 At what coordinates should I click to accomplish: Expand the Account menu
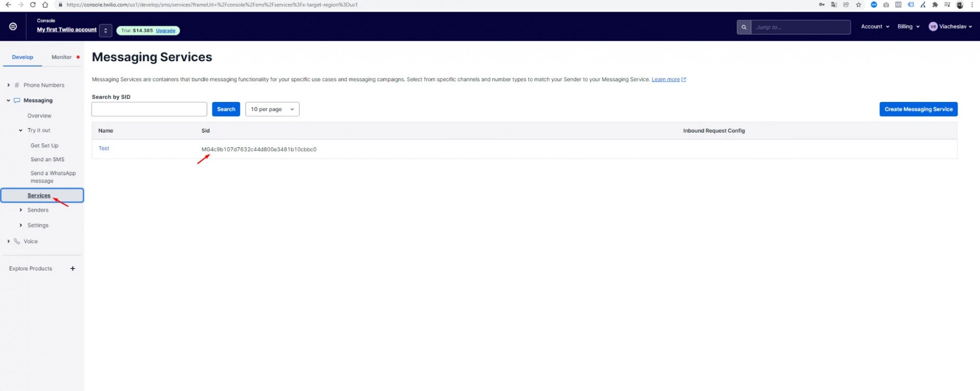[875, 27]
